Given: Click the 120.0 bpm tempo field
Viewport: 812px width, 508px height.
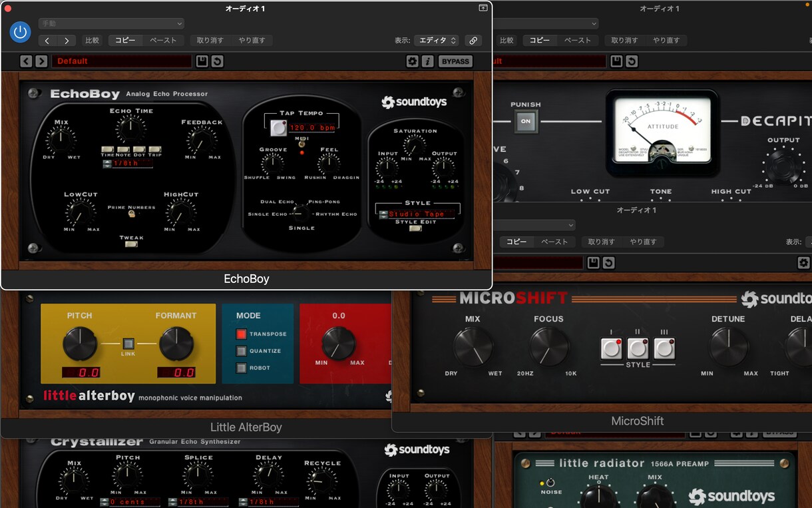Looking at the screenshot, I should pos(311,127).
